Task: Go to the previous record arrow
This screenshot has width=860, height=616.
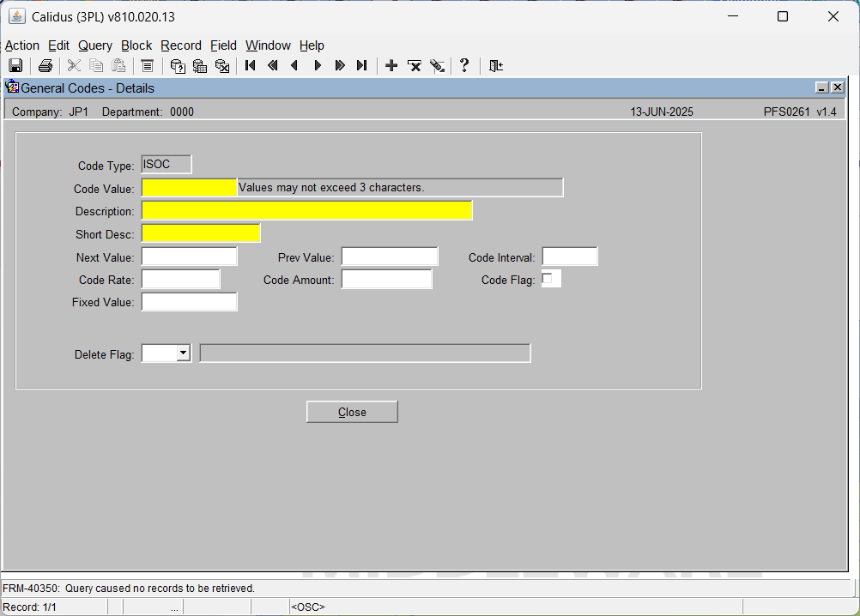Action: [x=294, y=66]
